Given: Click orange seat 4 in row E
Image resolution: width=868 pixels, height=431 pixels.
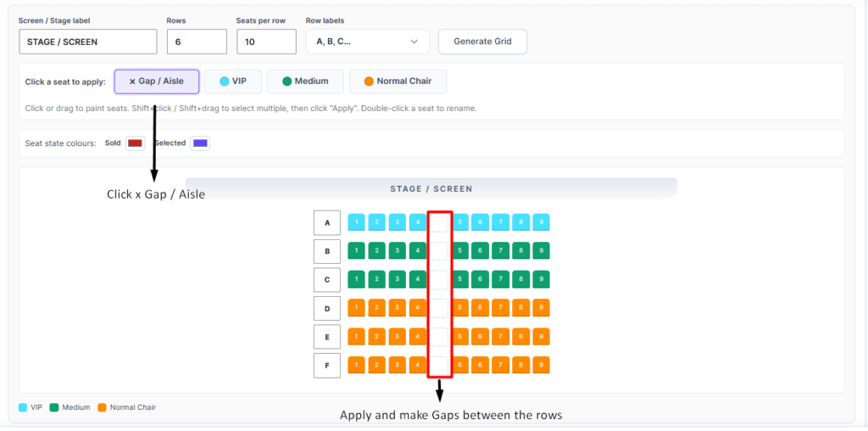Looking at the screenshot, I should pyautogui.click(x=418, y=336).
